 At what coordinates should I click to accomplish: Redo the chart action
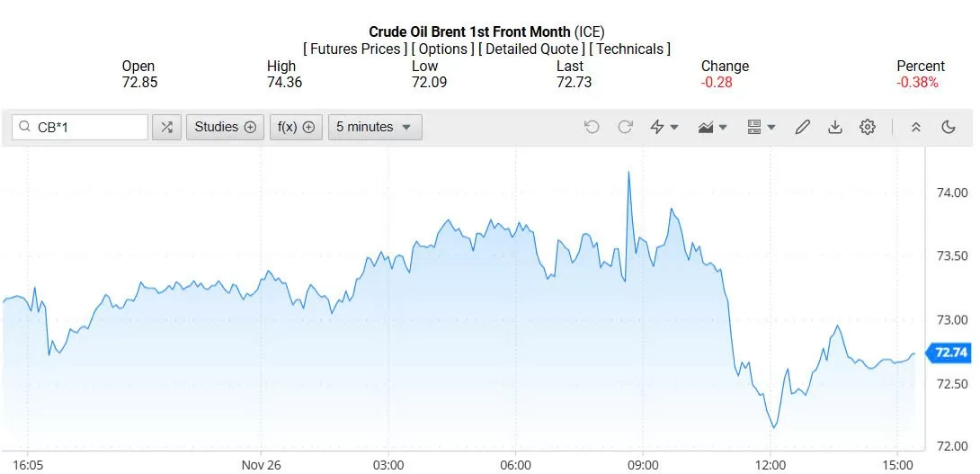[x=625, y=127]
